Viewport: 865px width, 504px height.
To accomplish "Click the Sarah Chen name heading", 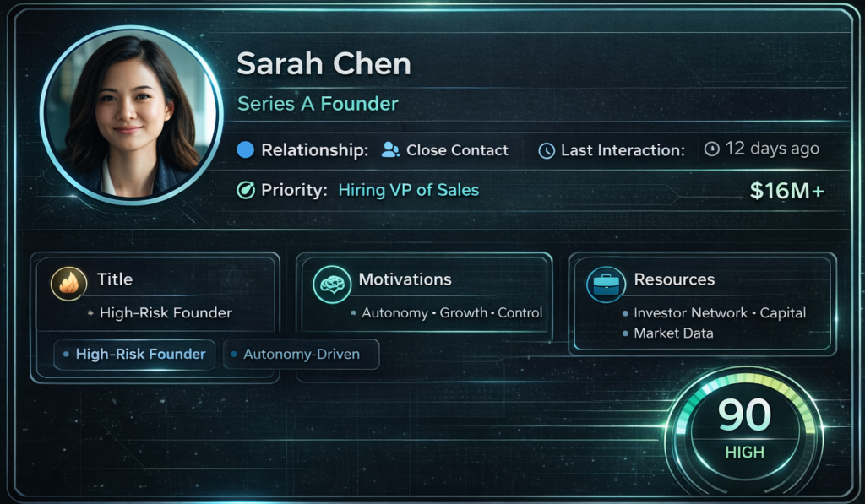I will [x=324, y=64].
